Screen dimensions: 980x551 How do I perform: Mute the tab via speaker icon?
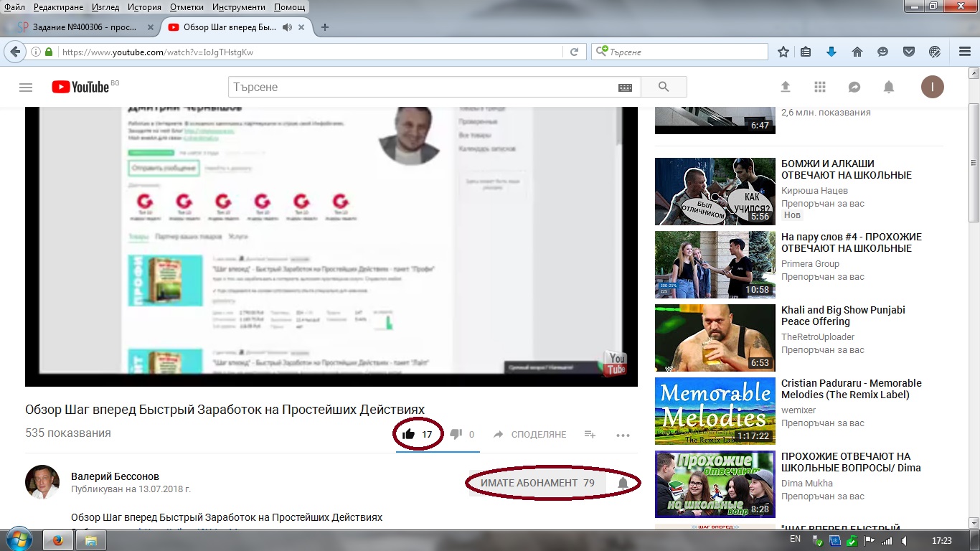288,27
